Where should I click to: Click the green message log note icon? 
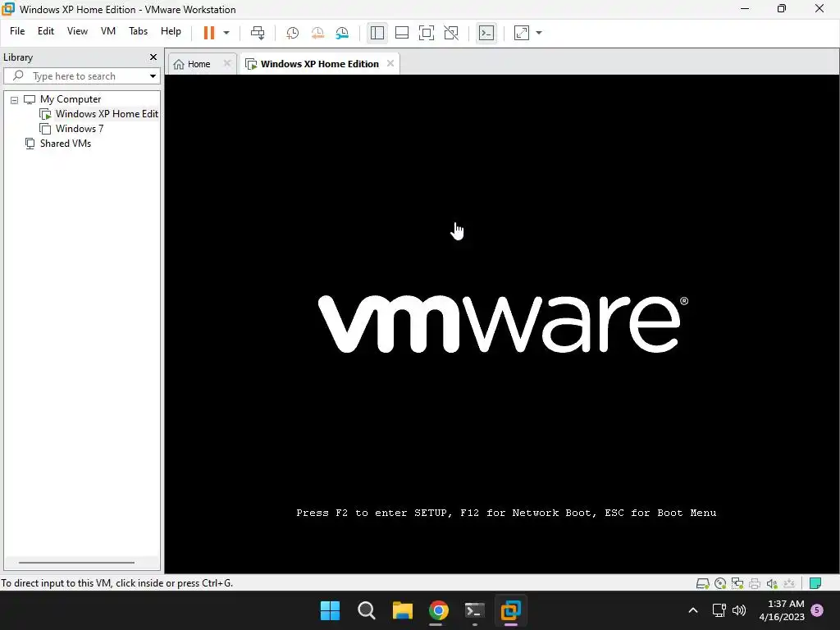815,583
